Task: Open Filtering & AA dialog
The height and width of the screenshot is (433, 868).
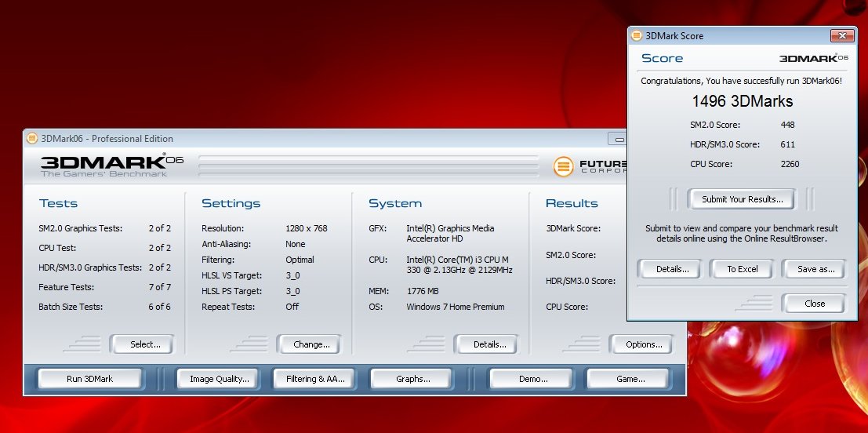Action: pyautogui.click(x=315, y=379)
